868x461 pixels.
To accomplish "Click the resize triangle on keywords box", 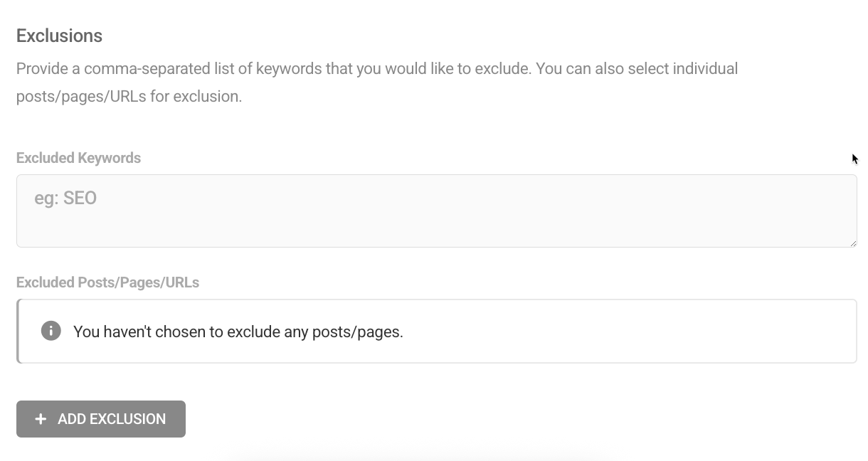I will [853, 242].
